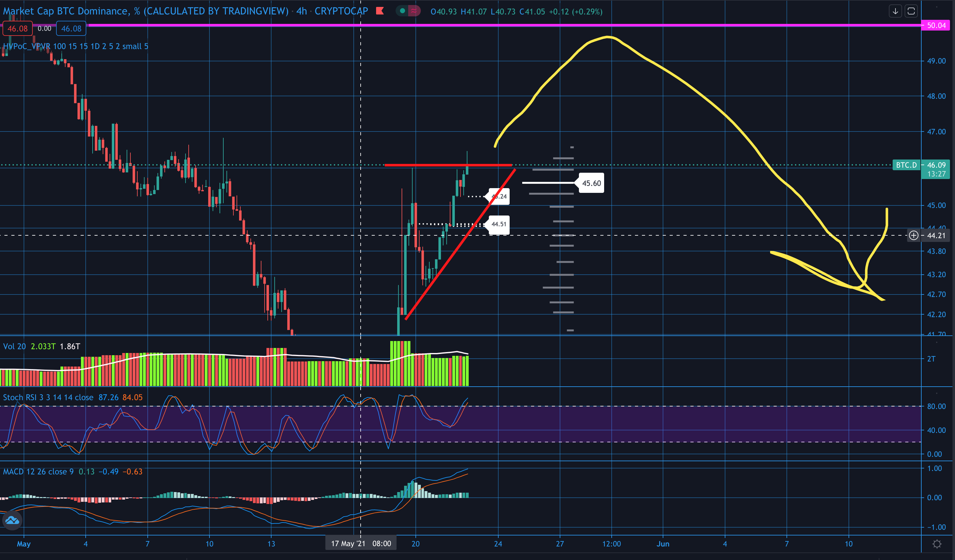Click the 17 May '21 08:00 time marker

361,544
